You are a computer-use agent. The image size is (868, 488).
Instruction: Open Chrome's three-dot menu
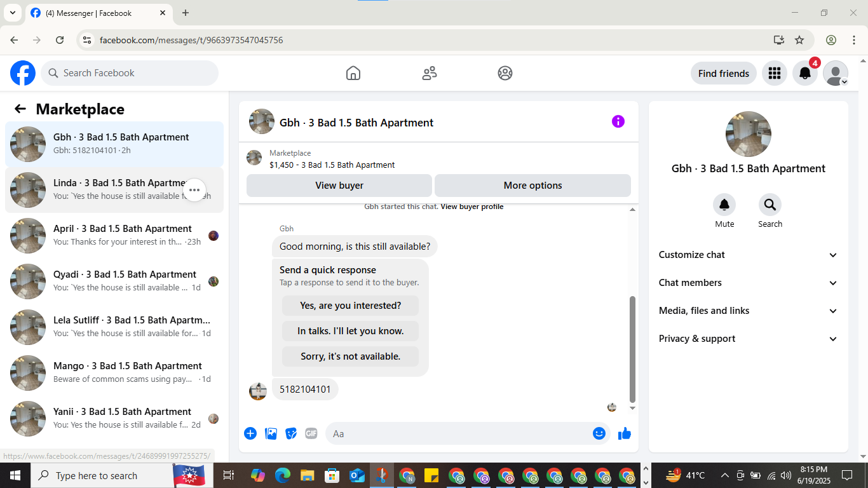(x=853, y=40)
